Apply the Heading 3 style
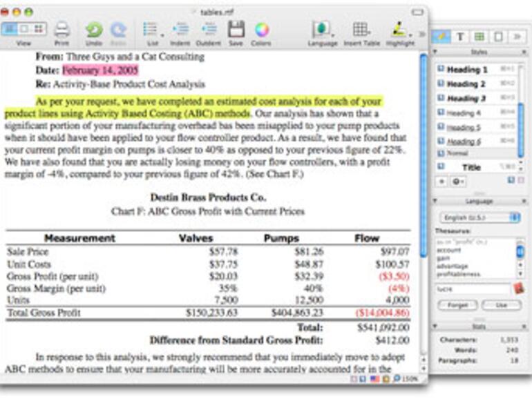 [x=475, y=98]
